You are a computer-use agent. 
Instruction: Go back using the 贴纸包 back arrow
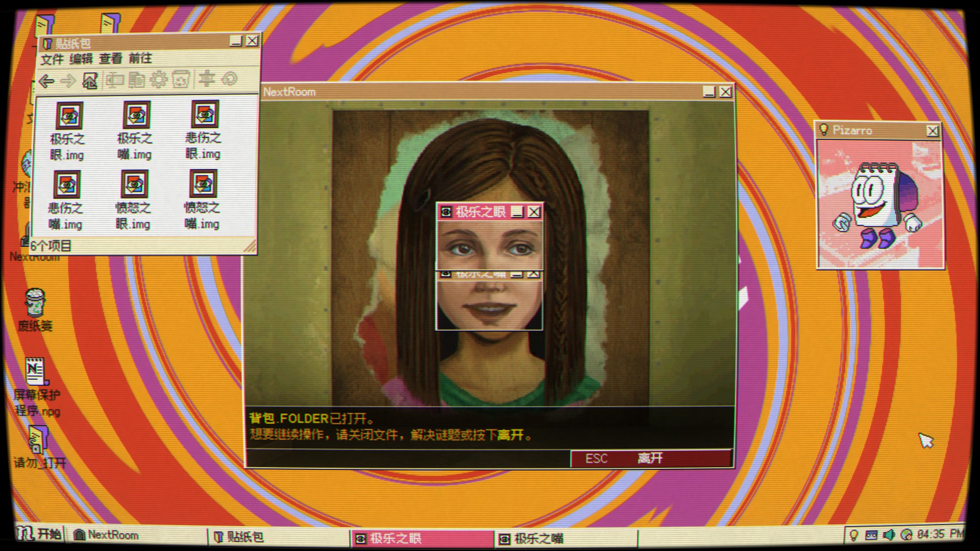tap(46, 81)
